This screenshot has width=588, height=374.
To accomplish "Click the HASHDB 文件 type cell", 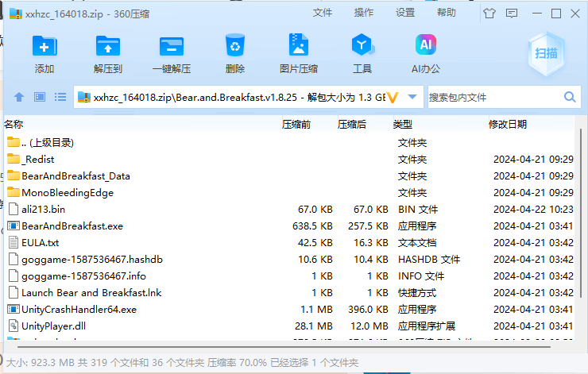I will click(429, 260).
